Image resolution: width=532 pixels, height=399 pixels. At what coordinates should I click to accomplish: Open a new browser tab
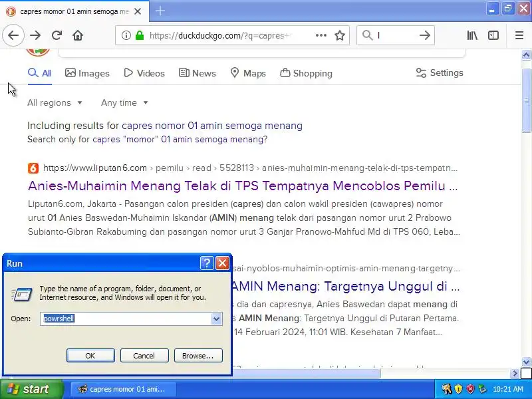click(160, 11)
